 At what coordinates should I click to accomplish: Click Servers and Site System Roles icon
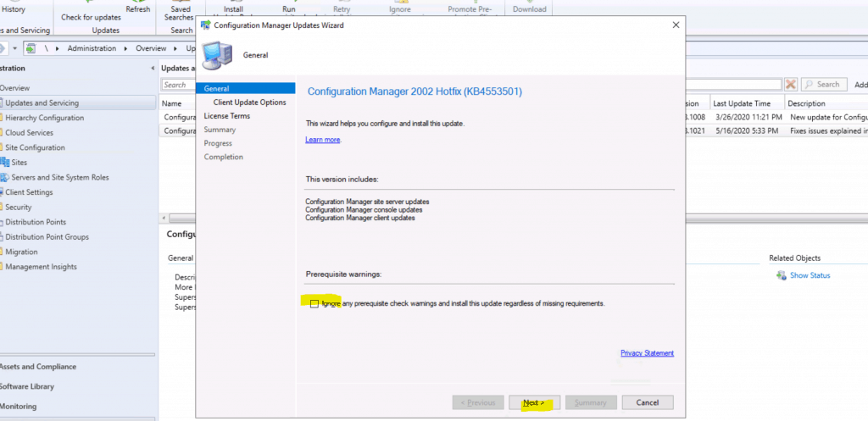5,178
